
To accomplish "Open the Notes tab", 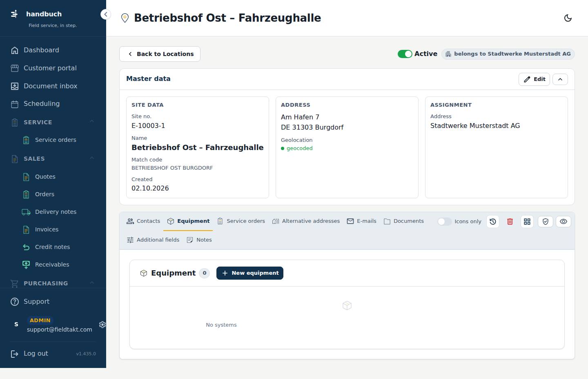I will 199,240.
